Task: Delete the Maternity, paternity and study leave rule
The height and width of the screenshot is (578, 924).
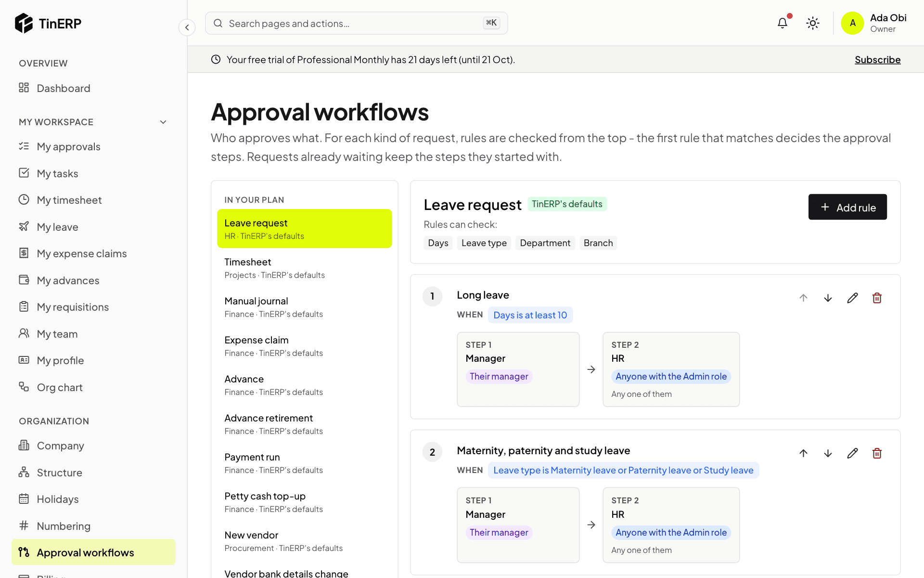Action: pyautogui.click(x=877, y=453)
